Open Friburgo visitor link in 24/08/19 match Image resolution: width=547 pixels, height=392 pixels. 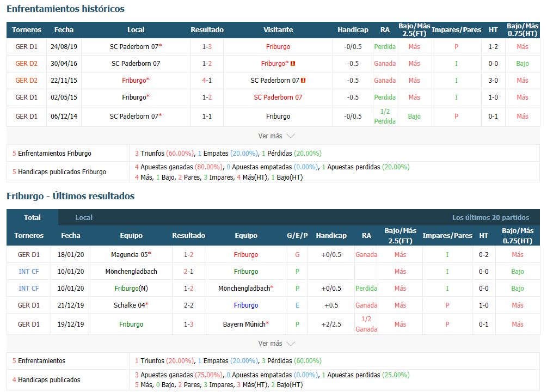278,47
